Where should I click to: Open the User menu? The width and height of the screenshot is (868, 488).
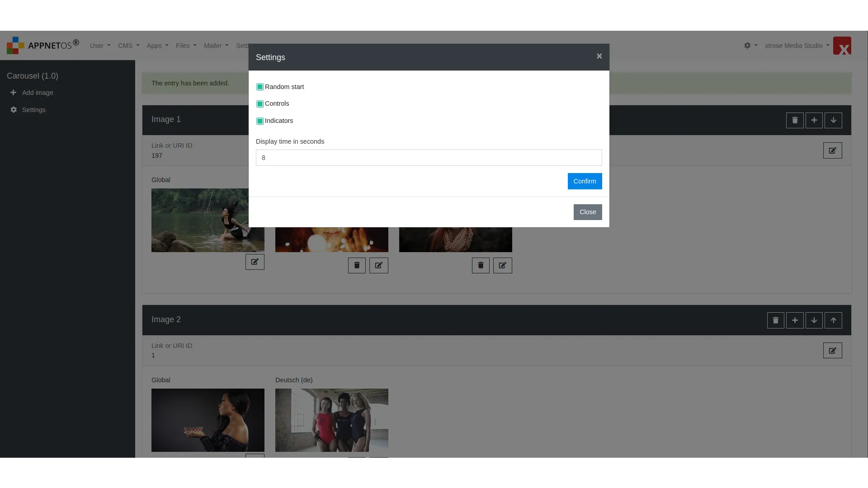[x=99, y=45]
